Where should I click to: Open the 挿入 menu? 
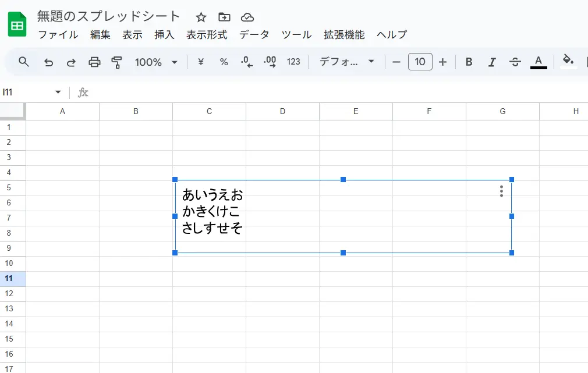[x=164, y=35]
